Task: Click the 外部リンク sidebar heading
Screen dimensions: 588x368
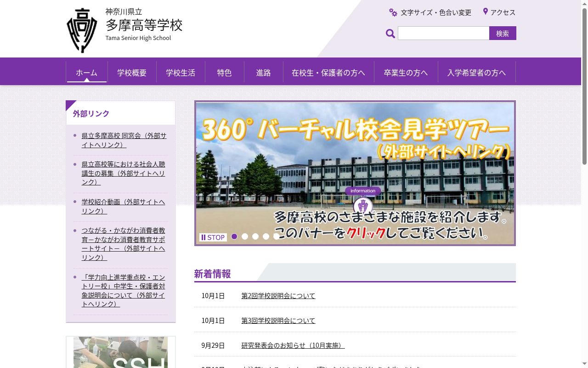Action: tap(91, 114)
